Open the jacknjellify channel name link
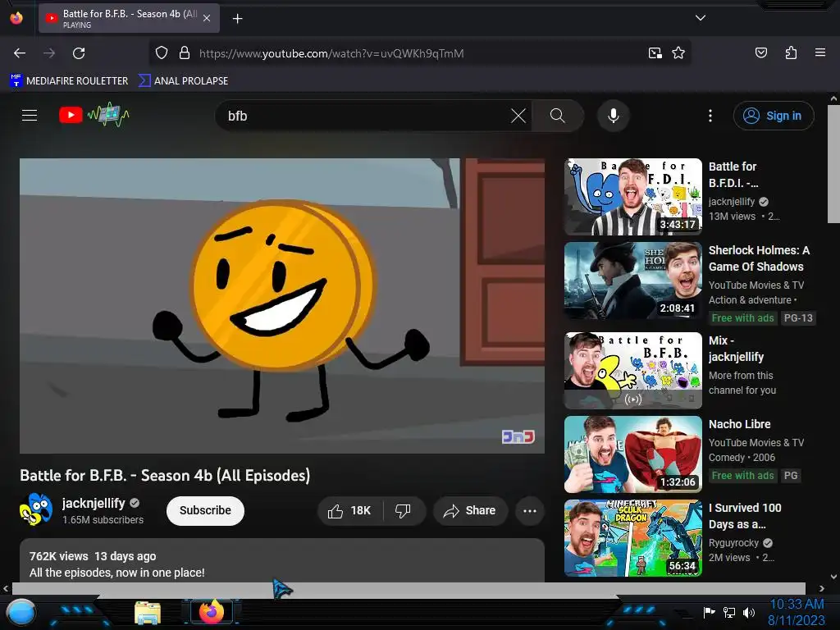The height and width of the screenshot is (630, 840). point(94,503)
